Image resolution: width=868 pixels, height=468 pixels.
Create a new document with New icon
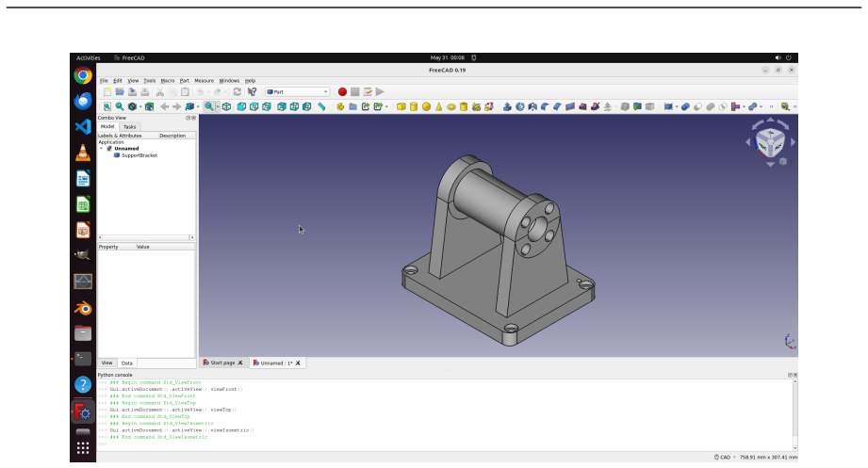point(107,92)
